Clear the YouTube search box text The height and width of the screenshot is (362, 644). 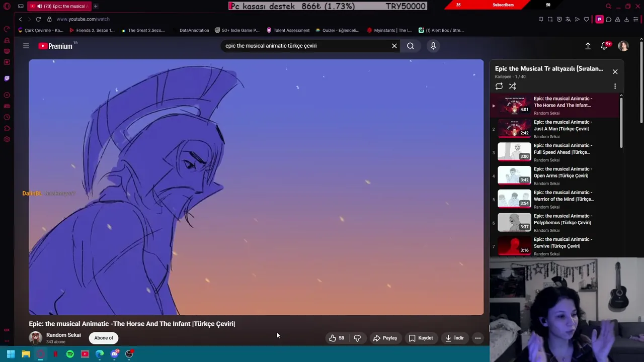[x=394, y=46]
